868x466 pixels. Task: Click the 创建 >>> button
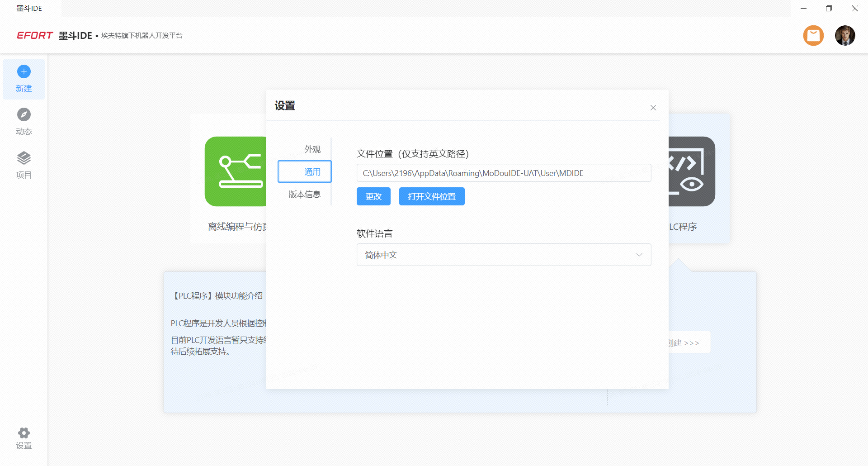click(687, 343)
